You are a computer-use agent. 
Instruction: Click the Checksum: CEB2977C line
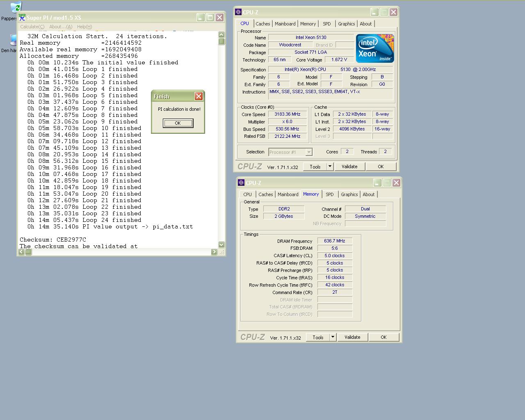click(53, 240)
